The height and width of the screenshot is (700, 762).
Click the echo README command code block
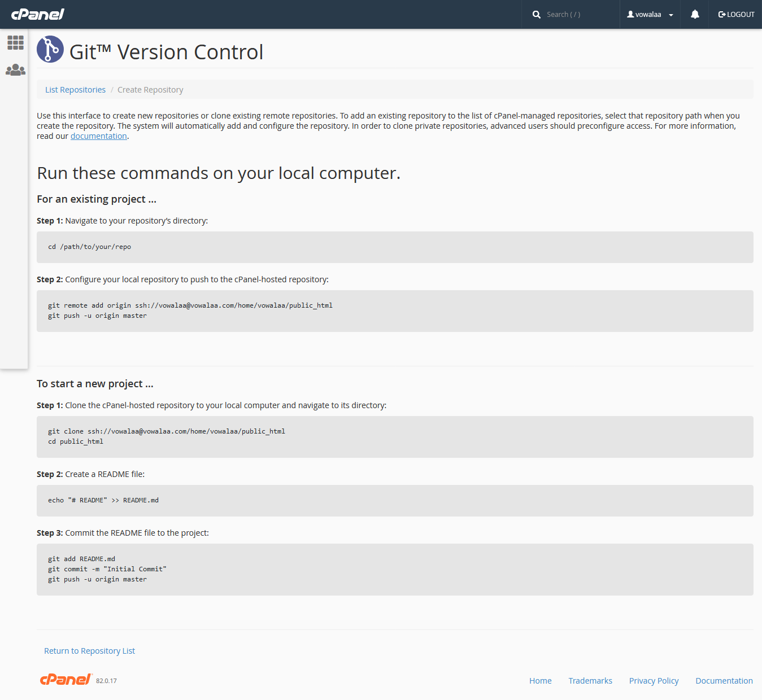(x=394, y=500)
